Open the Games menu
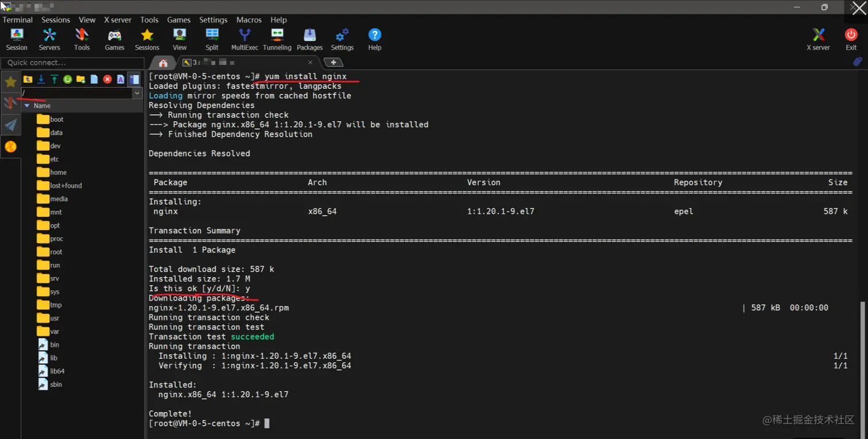 pos(179,20)
